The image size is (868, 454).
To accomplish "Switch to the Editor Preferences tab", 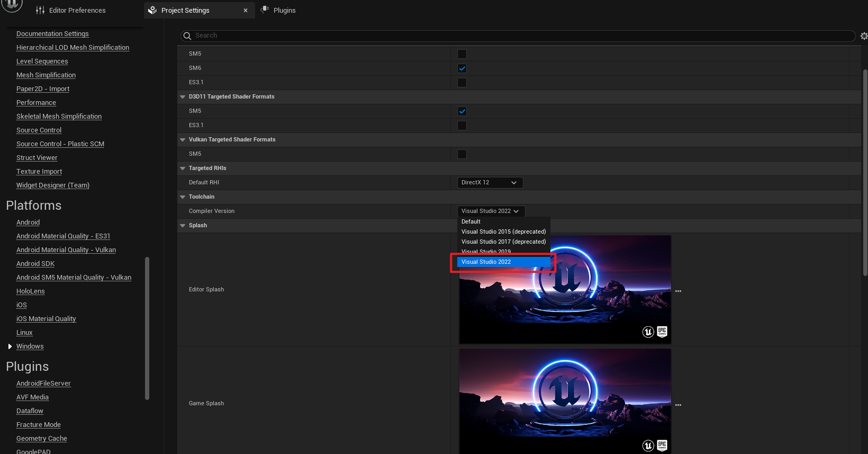I will point(77,11).
